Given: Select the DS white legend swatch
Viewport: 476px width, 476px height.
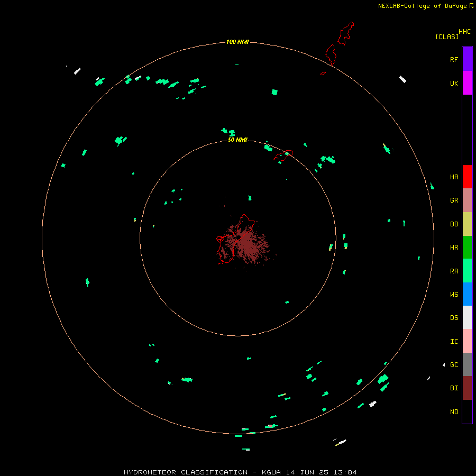Looking at the screenshot, I should tap(467, 317).
